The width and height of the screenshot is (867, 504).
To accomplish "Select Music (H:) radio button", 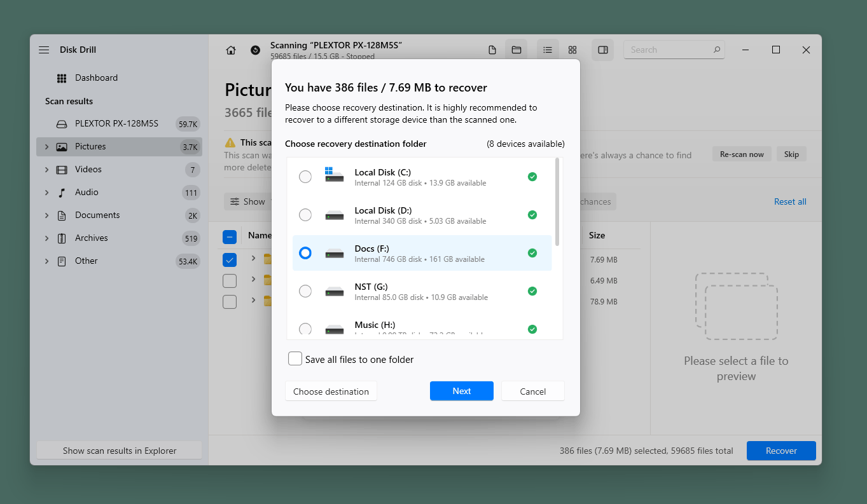I will tap(305, 329).
